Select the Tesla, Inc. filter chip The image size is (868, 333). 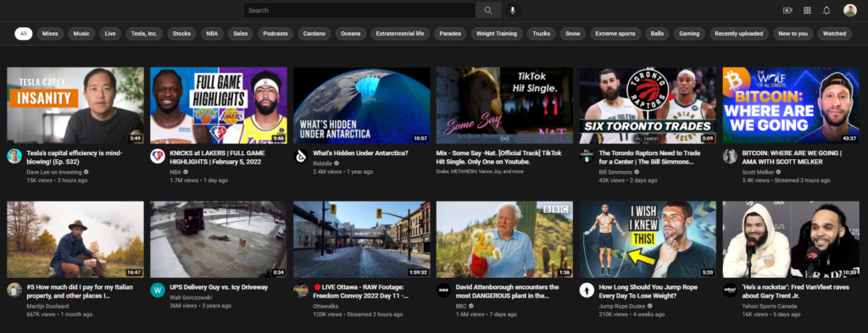point(144,34)
